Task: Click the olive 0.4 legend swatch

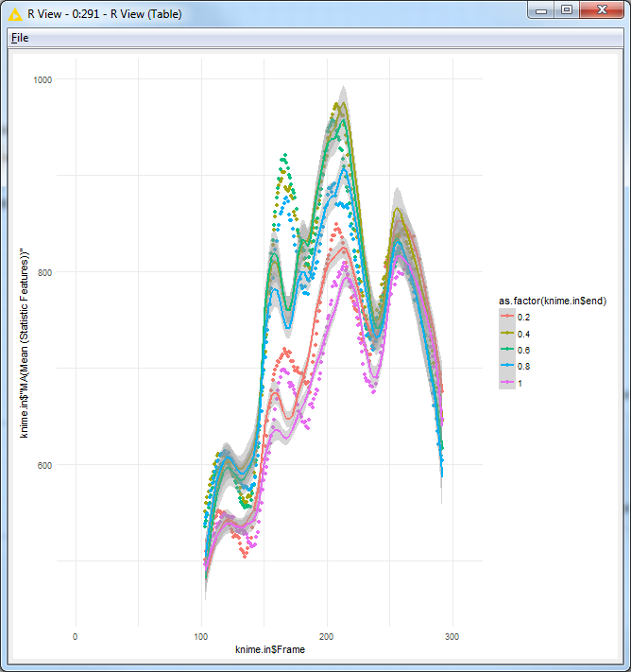Action: pos(507,332)
